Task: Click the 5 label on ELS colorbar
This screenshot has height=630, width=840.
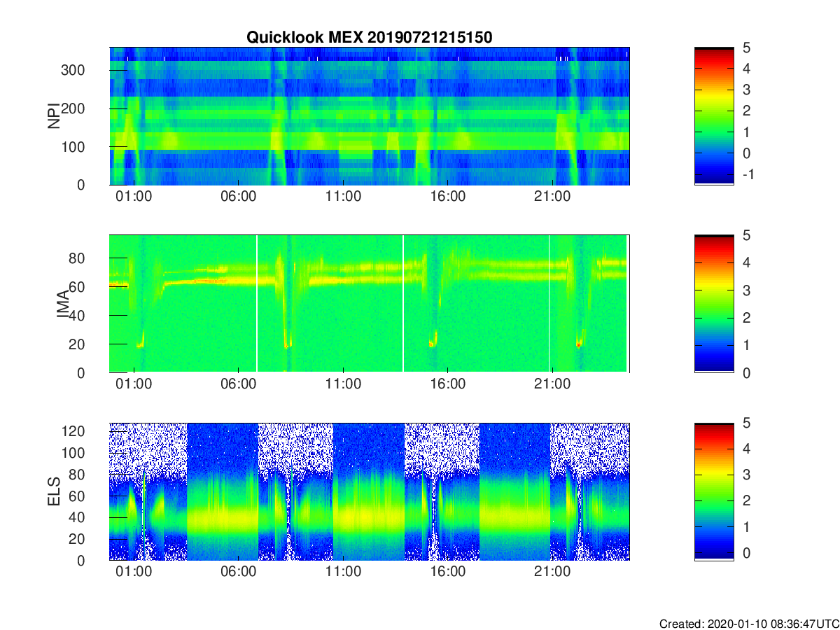Action: (746, 423)
